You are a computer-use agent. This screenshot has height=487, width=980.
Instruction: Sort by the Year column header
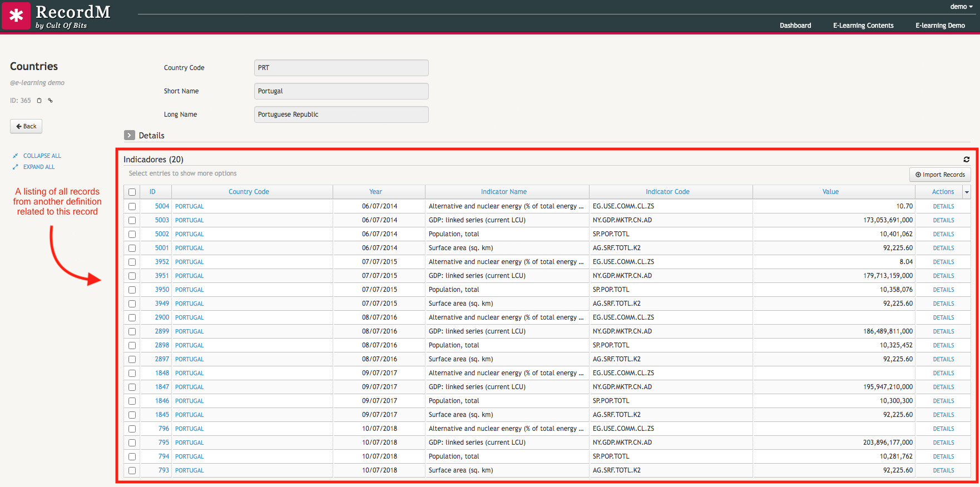tap(375, 192)
